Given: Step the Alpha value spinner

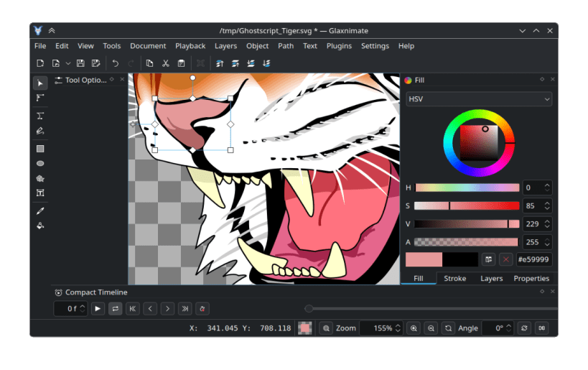Looking at the screenshot, I should pyautogui.click(x=547, y=242).
